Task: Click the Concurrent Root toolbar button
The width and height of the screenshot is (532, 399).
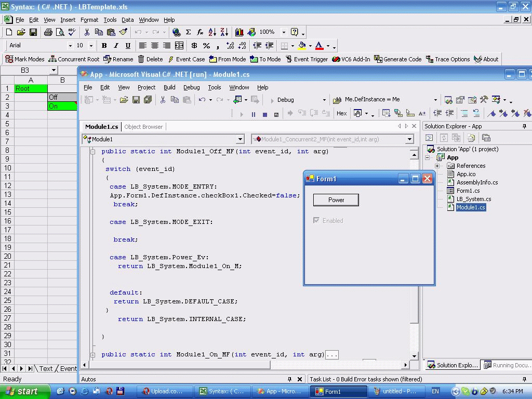Action: point(74,59)
